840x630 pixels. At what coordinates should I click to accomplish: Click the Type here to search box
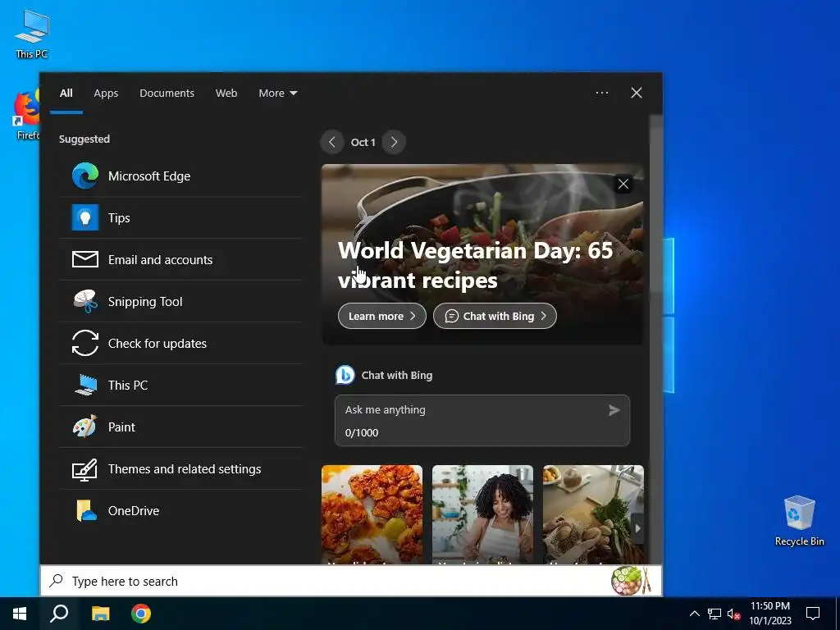pyautogui.click(x=351, y=581)
